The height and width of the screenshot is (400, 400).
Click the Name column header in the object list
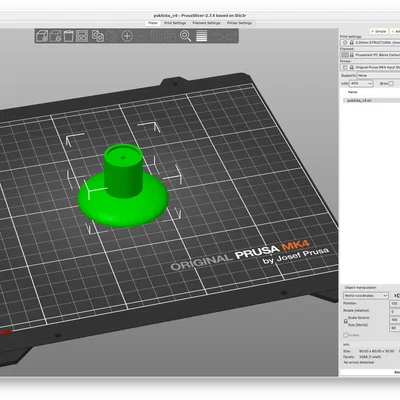point(352,92)
